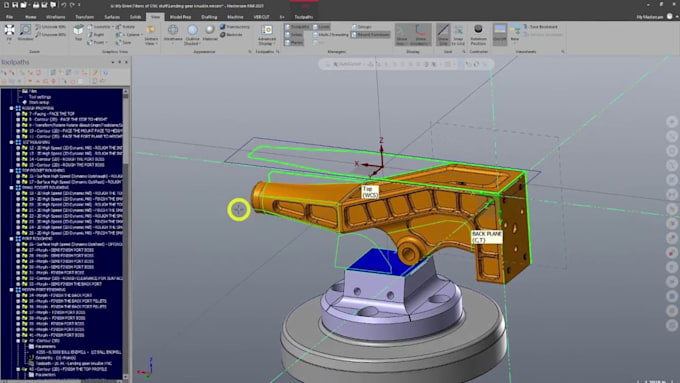
Task: Toggle the Recent Functions manager
Action: (x=370, y=35)
